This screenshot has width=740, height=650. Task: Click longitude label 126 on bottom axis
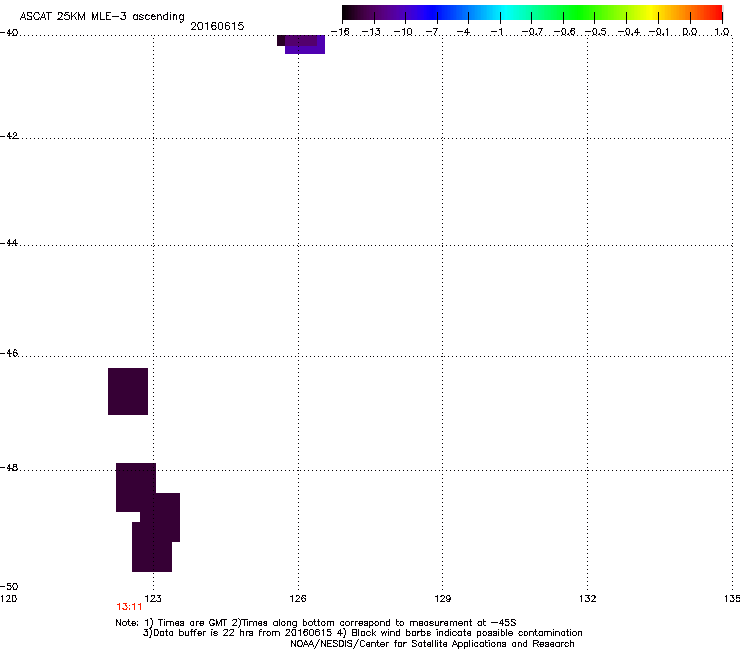click(298, 599)
